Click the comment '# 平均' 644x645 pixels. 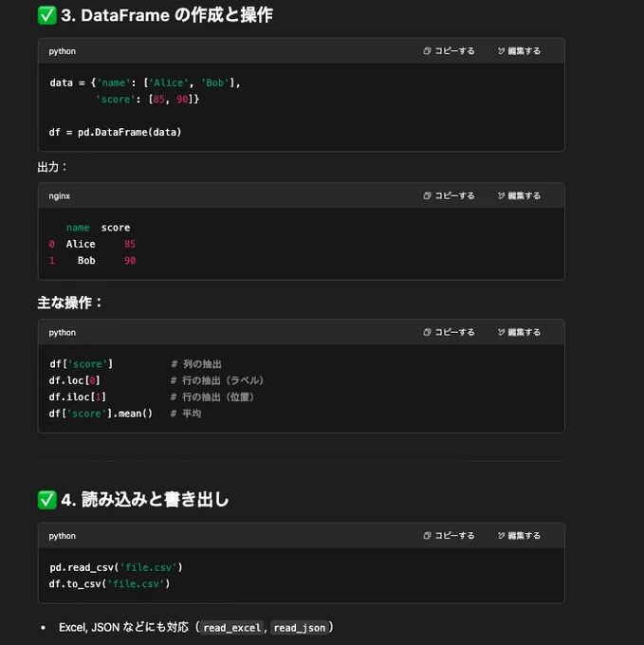point(186,414)
